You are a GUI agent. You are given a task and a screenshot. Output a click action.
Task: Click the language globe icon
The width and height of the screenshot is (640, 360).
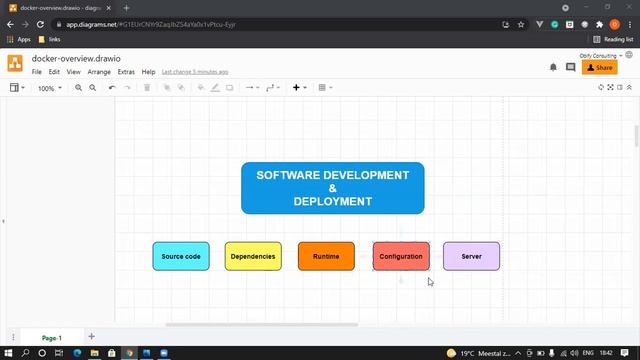629,55
